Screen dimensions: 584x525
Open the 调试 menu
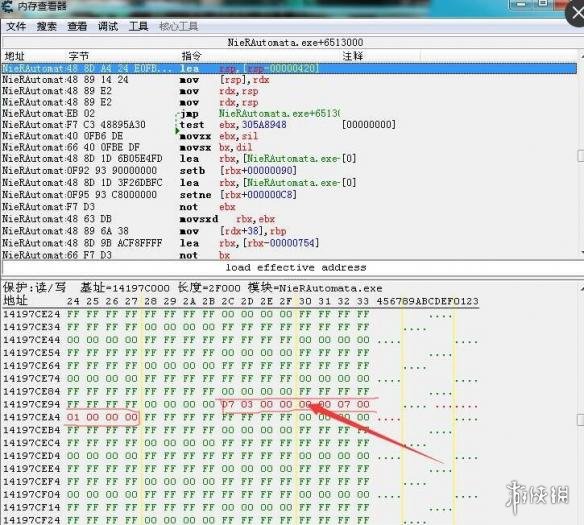(x=108, y=26)
